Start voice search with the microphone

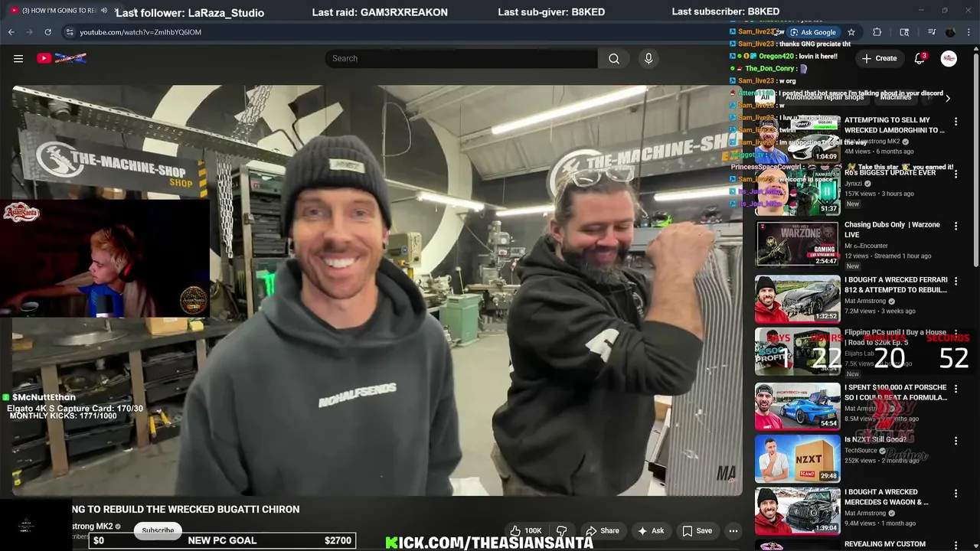(648, 58)
